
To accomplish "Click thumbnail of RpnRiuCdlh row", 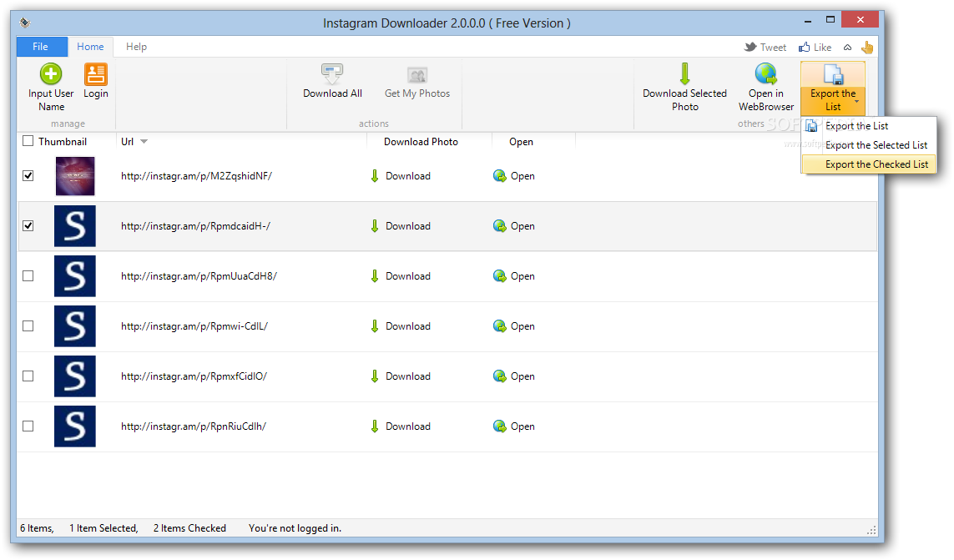I will click(75, 426).
